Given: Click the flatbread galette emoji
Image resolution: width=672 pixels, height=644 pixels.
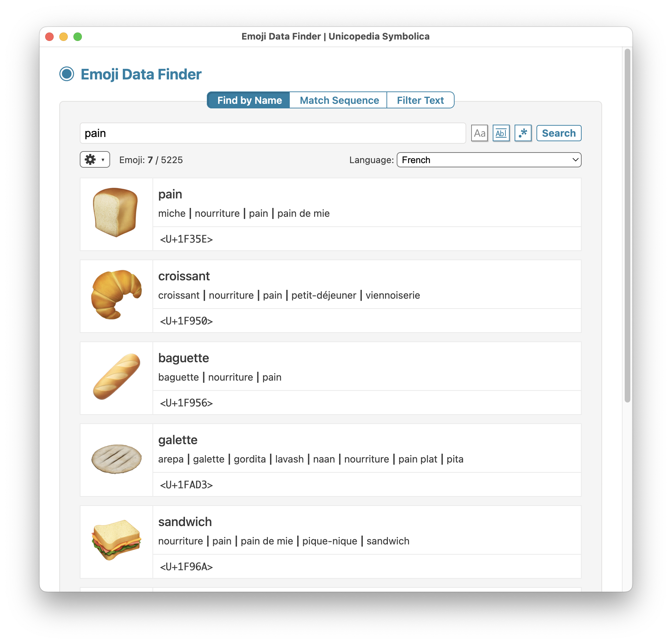Looking at the screenshot, I should point(116,459).
